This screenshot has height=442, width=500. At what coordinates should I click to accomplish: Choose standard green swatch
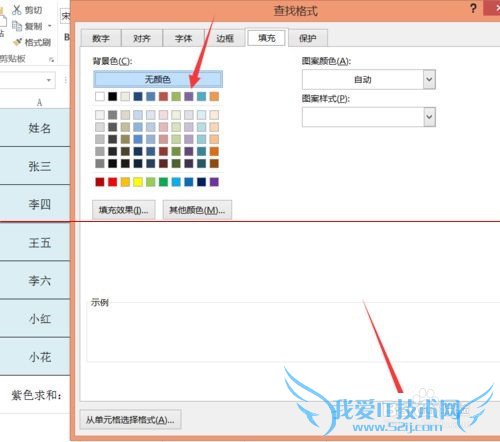163,182
